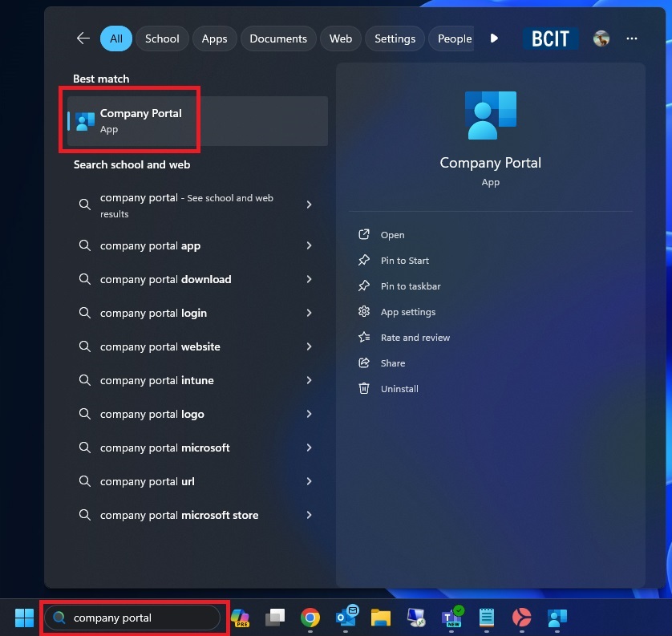672x636 pixels.
Task: Open App settings using the gear icon
Action: point(365,312)
